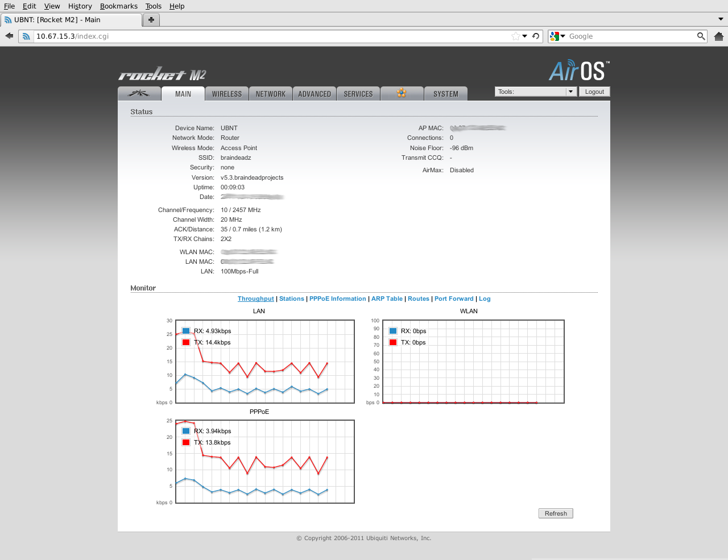This screenshot has height=560, width=728.
Task: Switch to the MAIN tab
Action: [183, 94]
